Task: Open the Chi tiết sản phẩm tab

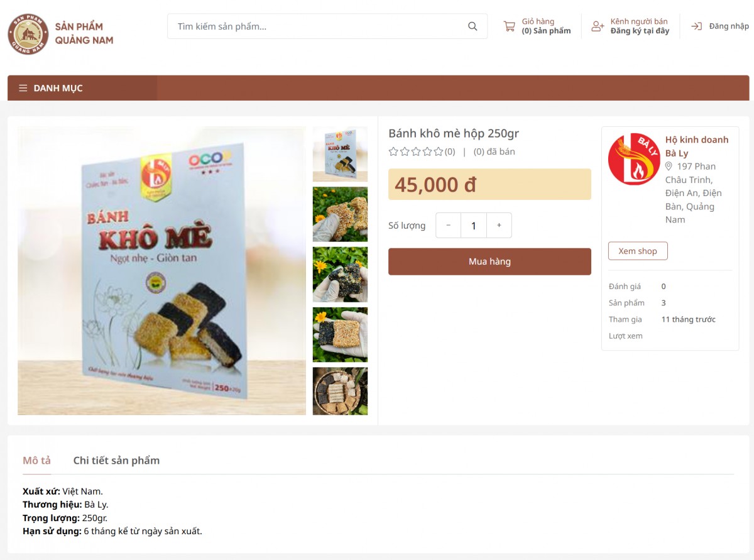Action: click(116, 461)
